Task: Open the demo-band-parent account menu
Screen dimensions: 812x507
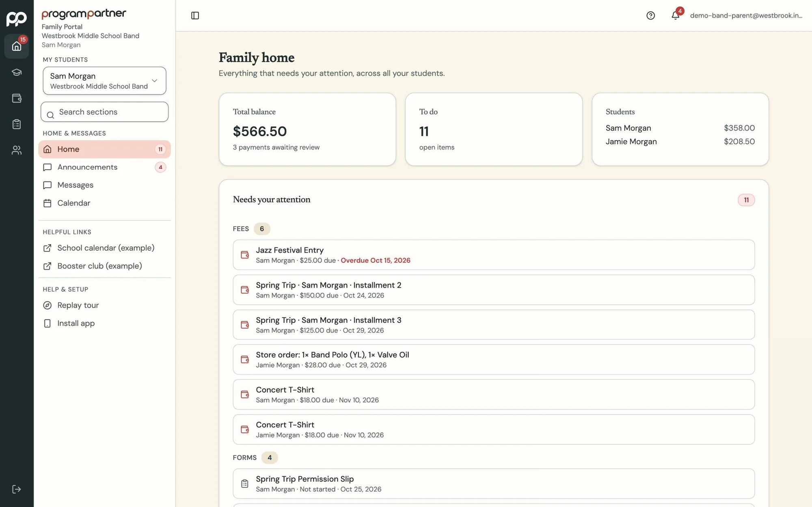Action: pos(746,15)
